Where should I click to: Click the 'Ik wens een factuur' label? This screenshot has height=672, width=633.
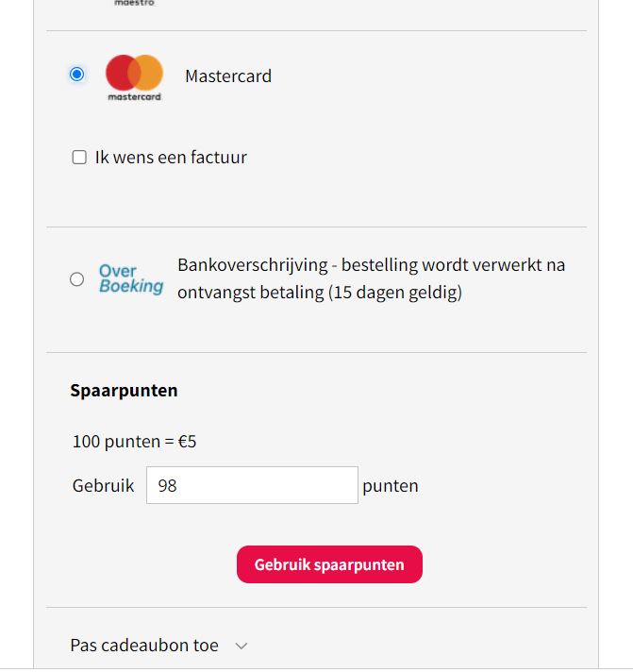coord(171,158)
